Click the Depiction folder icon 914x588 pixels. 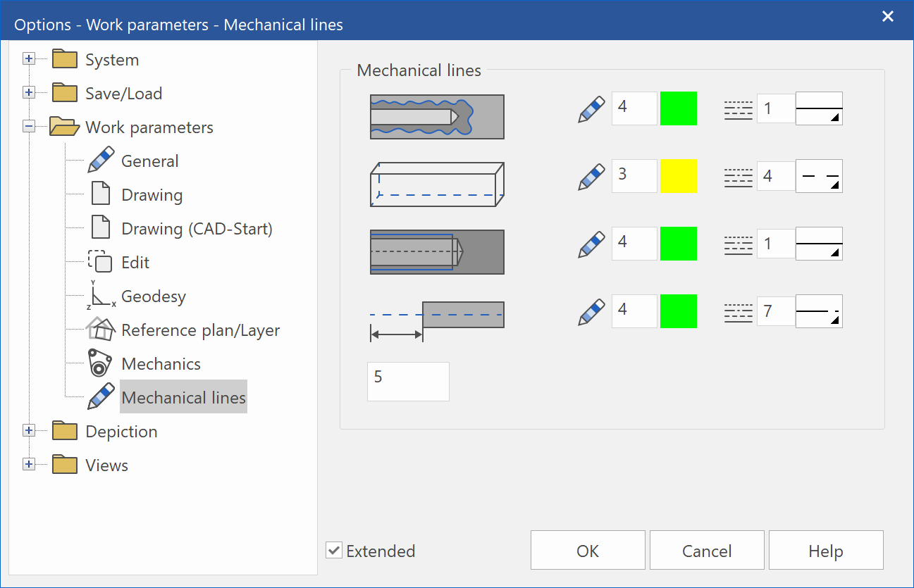click(x=65, y=431)
